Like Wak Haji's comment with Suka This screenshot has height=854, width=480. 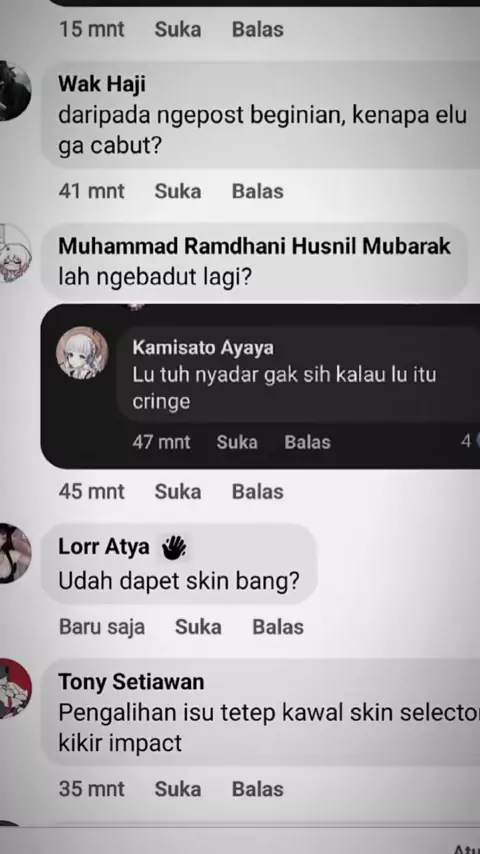(178, 191)
